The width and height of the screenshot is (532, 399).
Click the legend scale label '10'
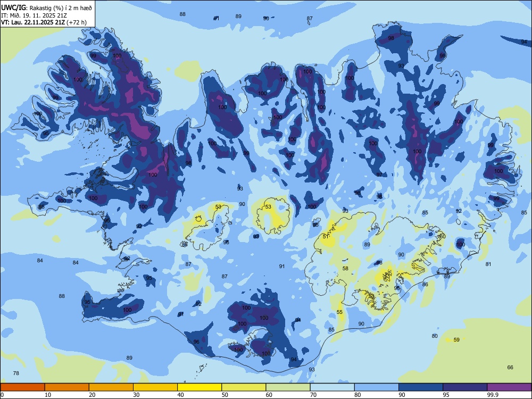click(48, 395)
